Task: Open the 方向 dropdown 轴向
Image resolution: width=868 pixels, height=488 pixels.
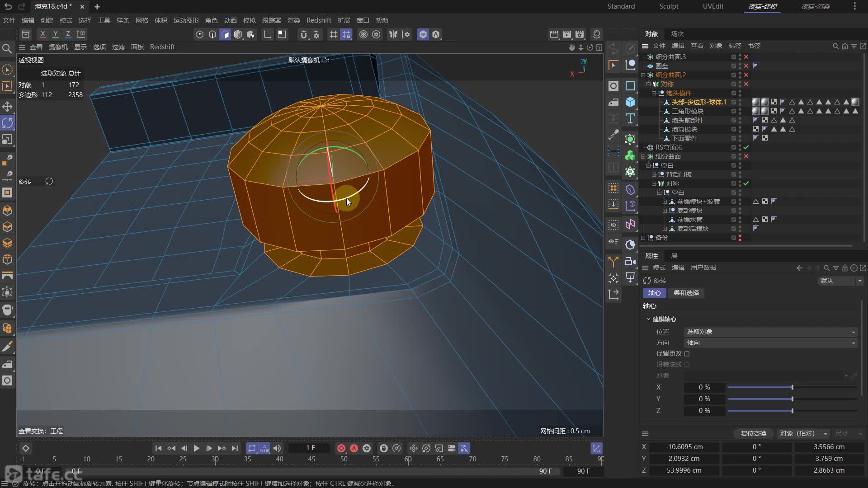Action: pos(770,343)
